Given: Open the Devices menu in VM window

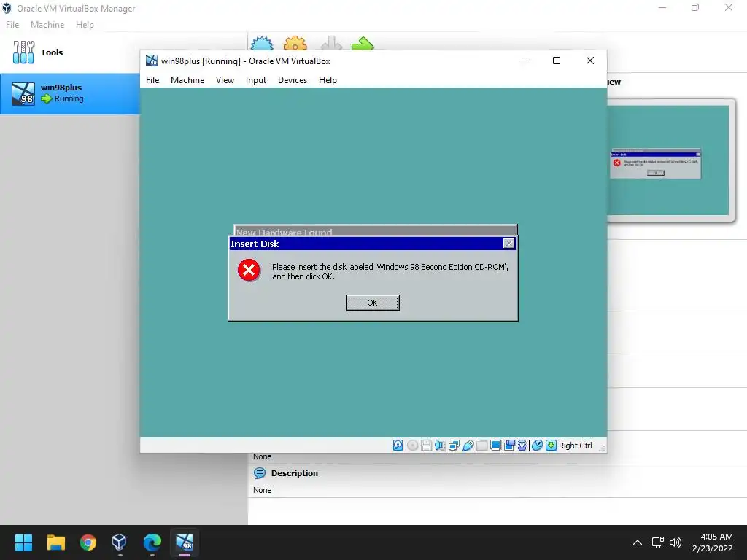Looking at the screenshot, I should pos(293,80).
